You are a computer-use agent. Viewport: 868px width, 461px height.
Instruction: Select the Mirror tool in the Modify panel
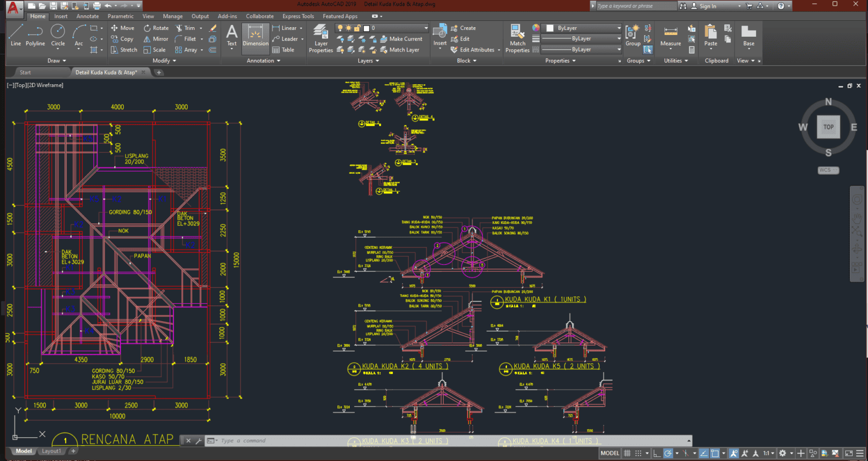tap(155, 38)
